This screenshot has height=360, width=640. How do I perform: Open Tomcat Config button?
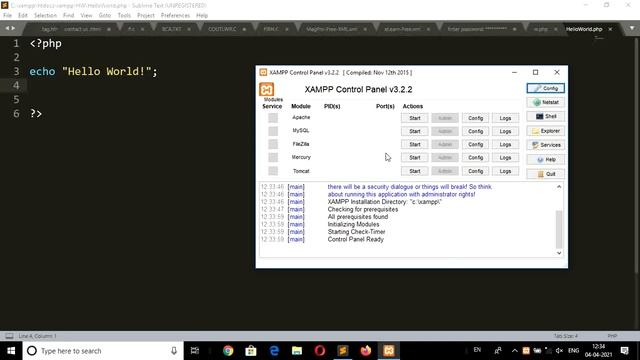(476, 171)
